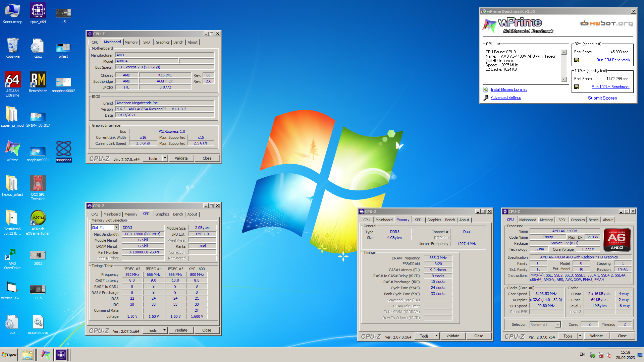
Task: Open the Пуск start menu
Action: coord(9,355)
